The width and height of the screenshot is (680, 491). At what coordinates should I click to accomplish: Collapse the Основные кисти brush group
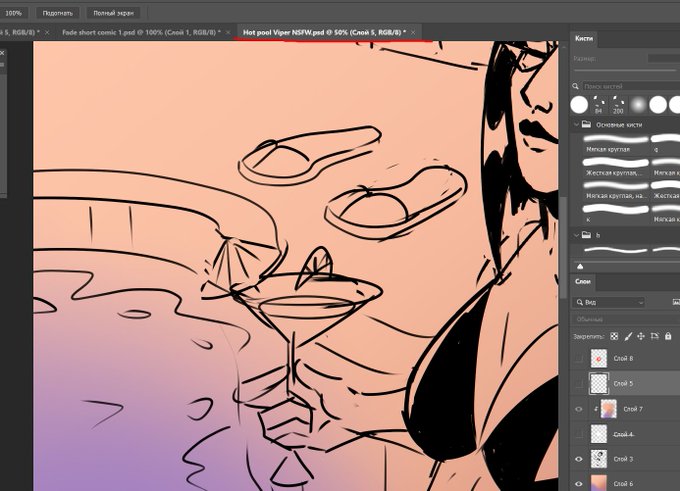pos(576,124)
